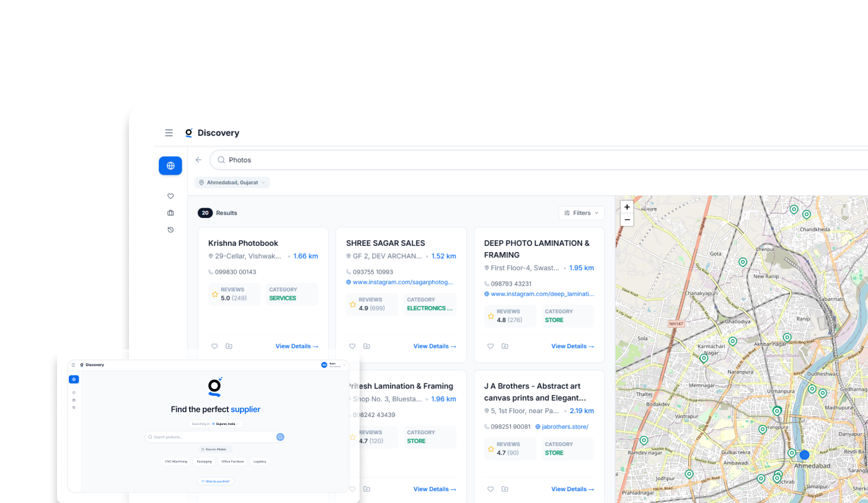This screenshot has height=503, width=868.
Task: Select the globe discovery icon in sidebar
Action: (170, 166)
